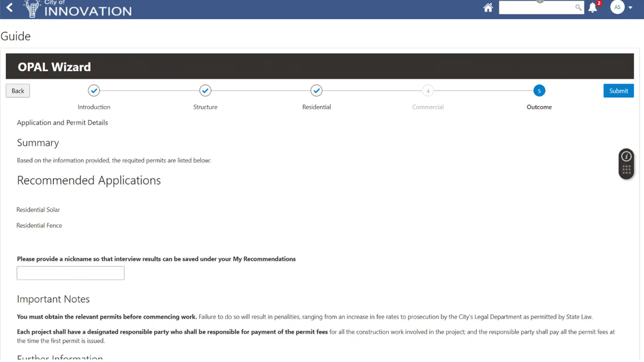The width and height of the screenshot is (644, 362).
Task: Focus the header search box
Action: click(x=536, y=7)
